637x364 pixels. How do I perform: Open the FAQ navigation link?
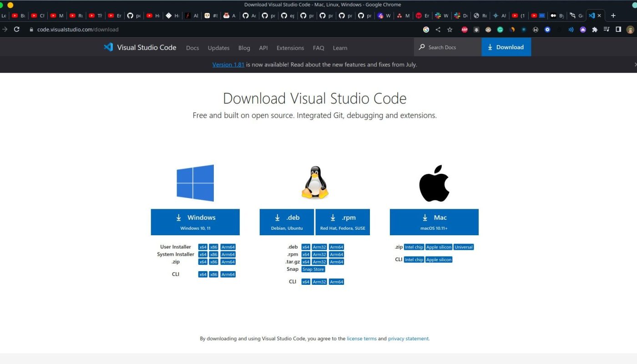point(318,48)
